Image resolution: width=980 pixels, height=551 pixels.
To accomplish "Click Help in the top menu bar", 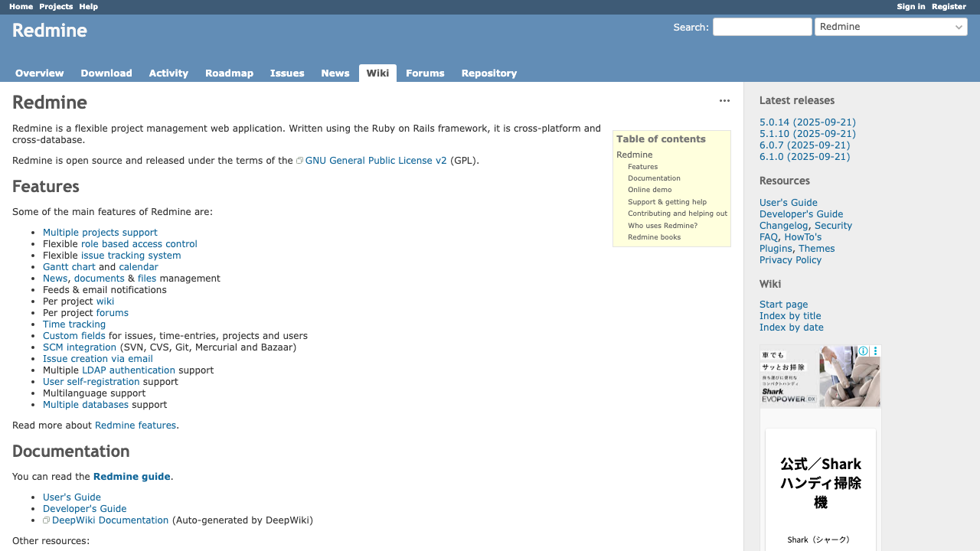I will tap(88, 6).
